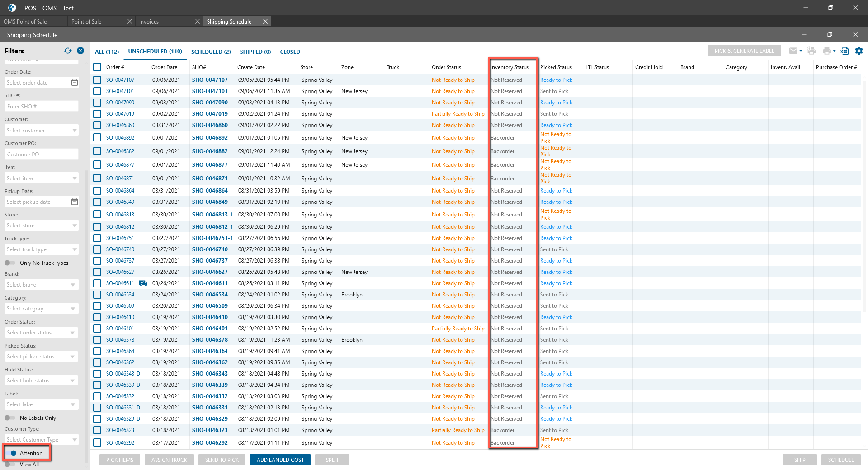This screenshot has width=868, height=470.
Task: Close the Shipping Schedule tab
Action: [265, 21]
